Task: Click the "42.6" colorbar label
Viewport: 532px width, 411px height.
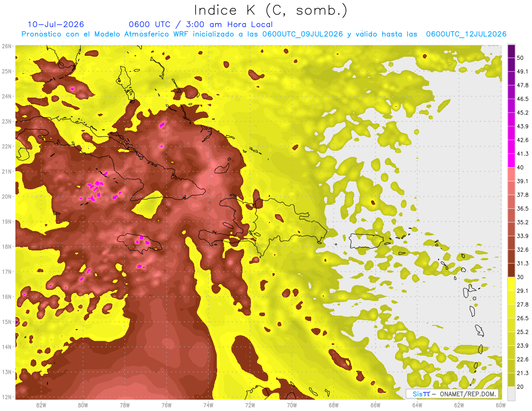Action: (x=523, y=140)
